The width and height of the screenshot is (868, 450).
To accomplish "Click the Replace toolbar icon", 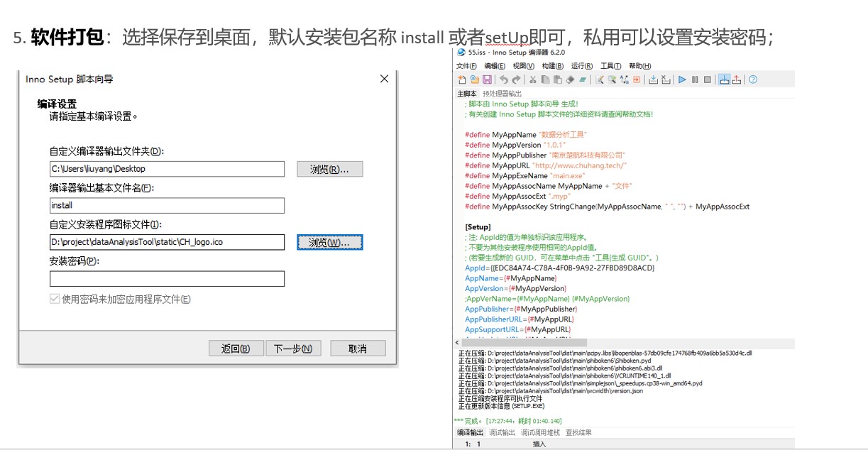I will 624,79.
